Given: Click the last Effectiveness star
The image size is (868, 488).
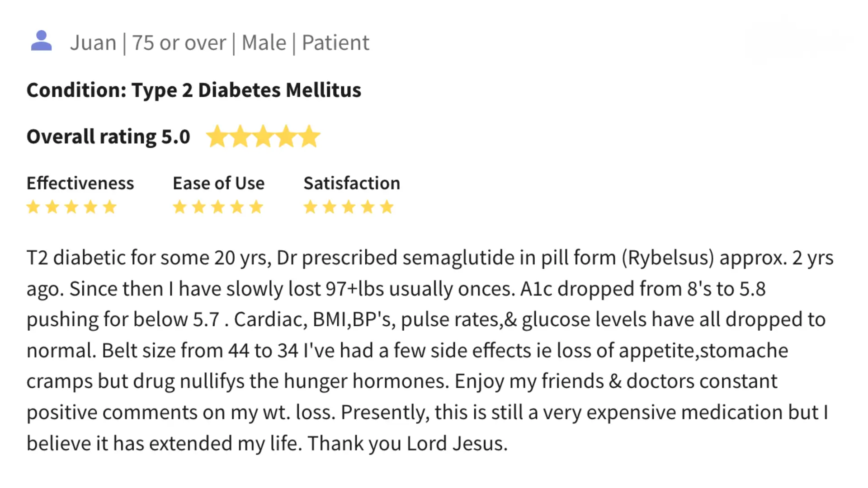Looking at the screenshot, I should (x=109, y=207).
